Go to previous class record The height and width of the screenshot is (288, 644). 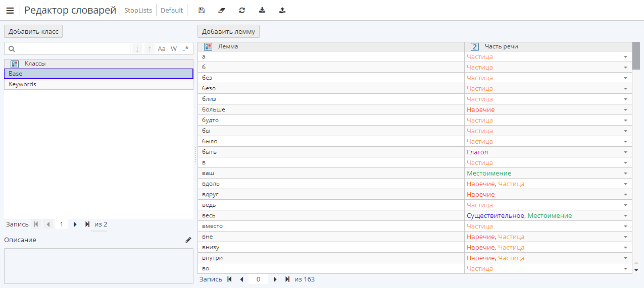pyautogui.click(x=48, y=224)
